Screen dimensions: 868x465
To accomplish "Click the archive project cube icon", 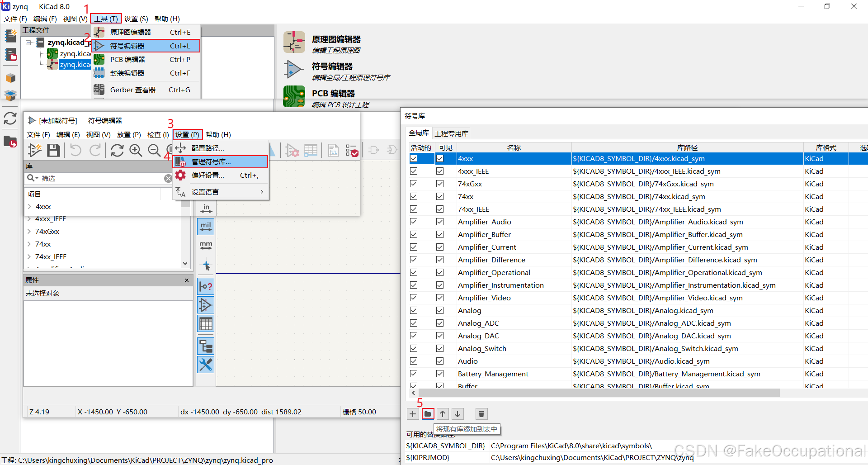I will tap(10, 78).
